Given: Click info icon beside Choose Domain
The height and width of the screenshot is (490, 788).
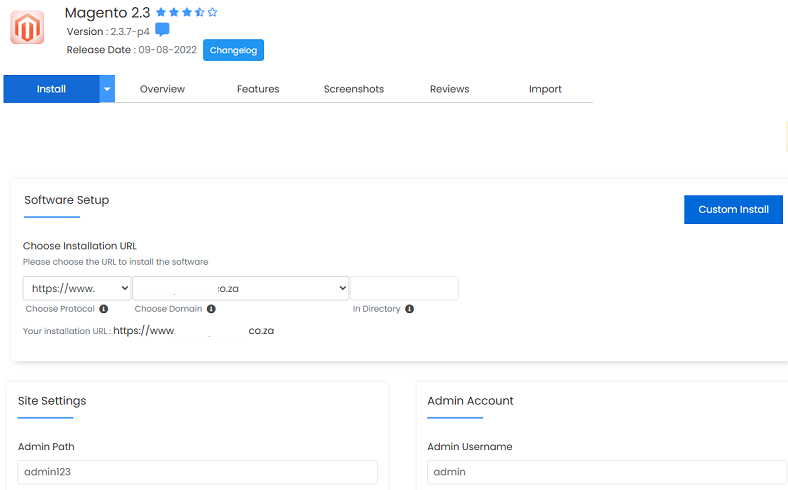Looking at the screenshot, I should click(211, 309).
